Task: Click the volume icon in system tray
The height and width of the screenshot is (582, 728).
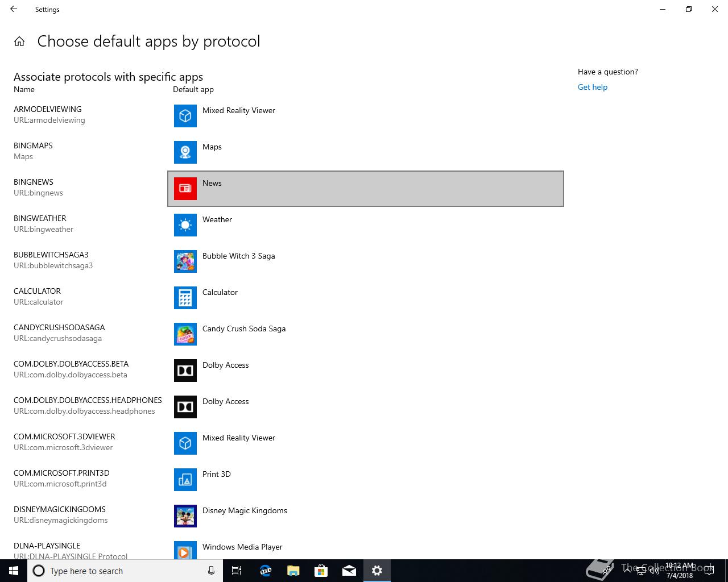Action: click(654, 571)
